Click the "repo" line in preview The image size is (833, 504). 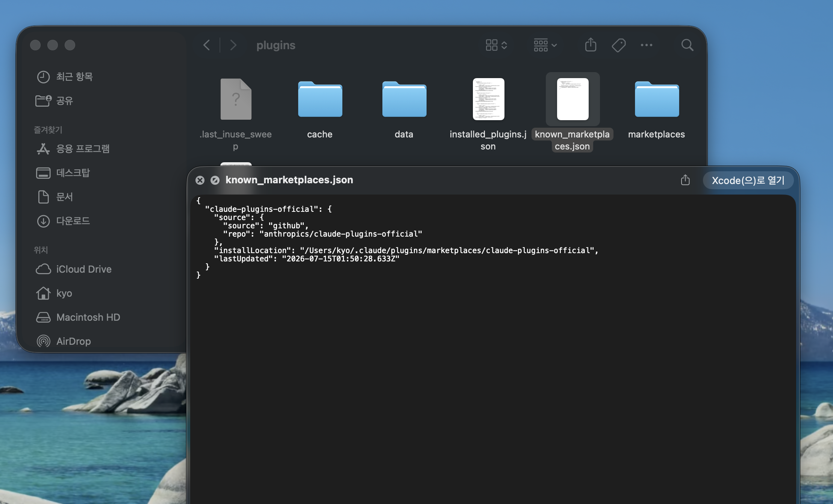(x=323, y=234)
